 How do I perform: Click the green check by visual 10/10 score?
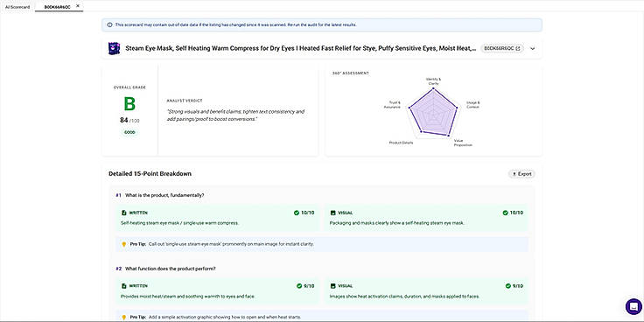point(505,213)
